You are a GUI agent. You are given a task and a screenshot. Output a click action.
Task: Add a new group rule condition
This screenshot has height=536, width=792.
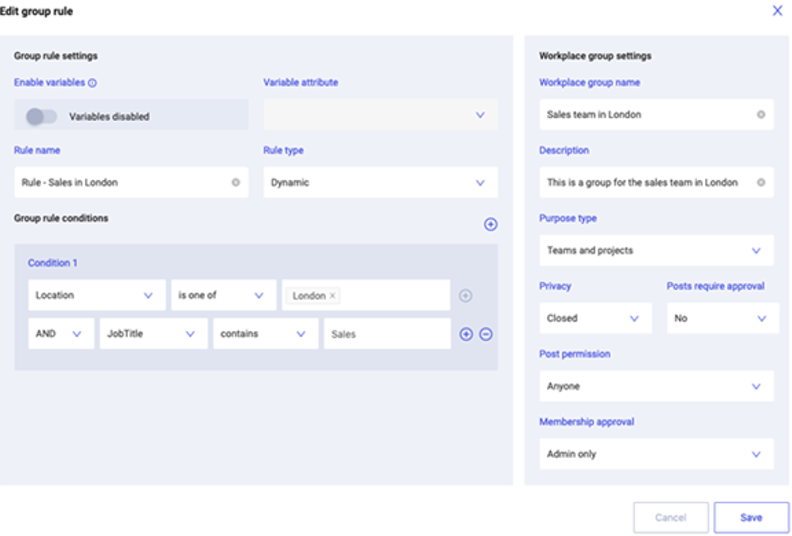(x=490, y=224)
